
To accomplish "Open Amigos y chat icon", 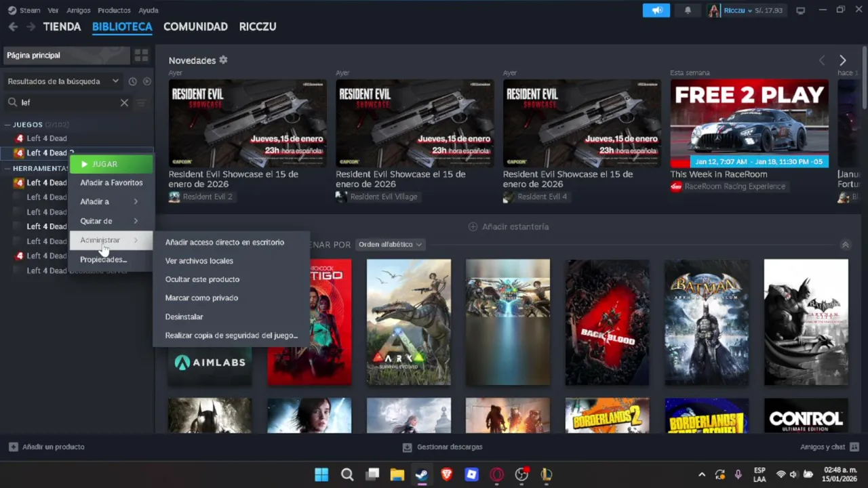I will tap(854, 447).
